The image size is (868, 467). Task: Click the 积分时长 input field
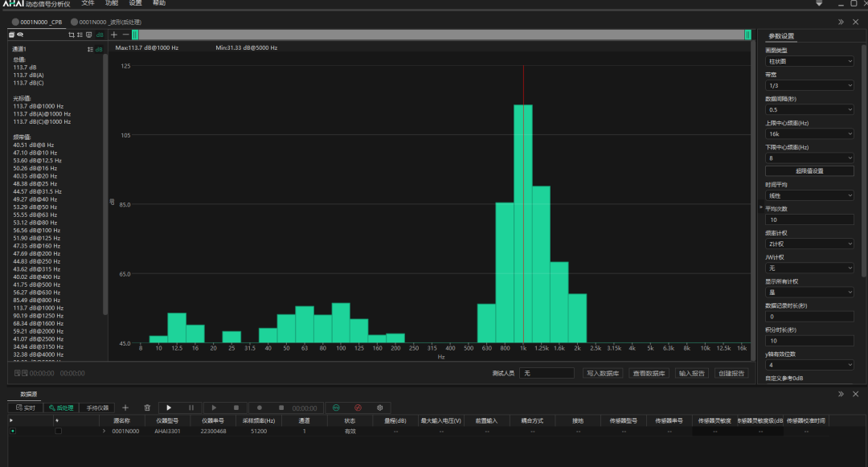[809, 341]
